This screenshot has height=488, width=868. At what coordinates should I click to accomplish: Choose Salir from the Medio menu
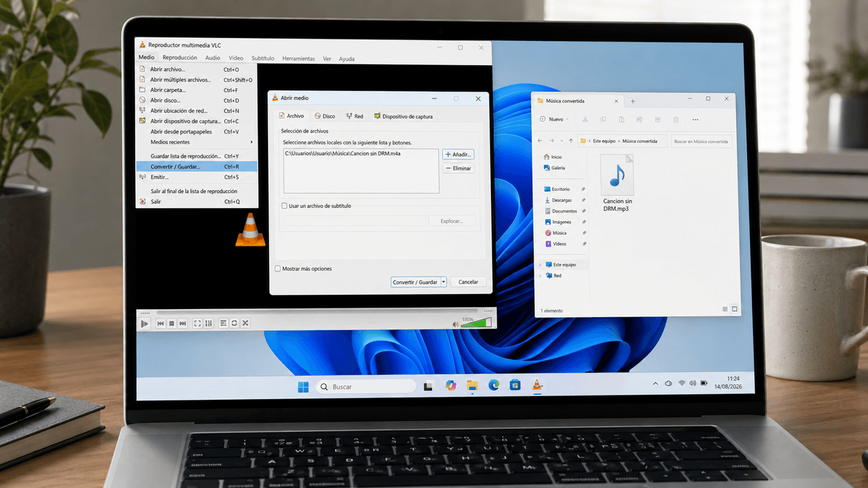[197, 201]
